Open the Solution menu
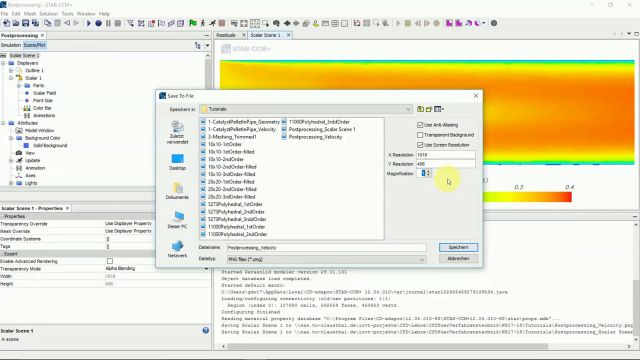Viewport: 640px width, 360px height. pyautogui.click(x=49, y=13)
